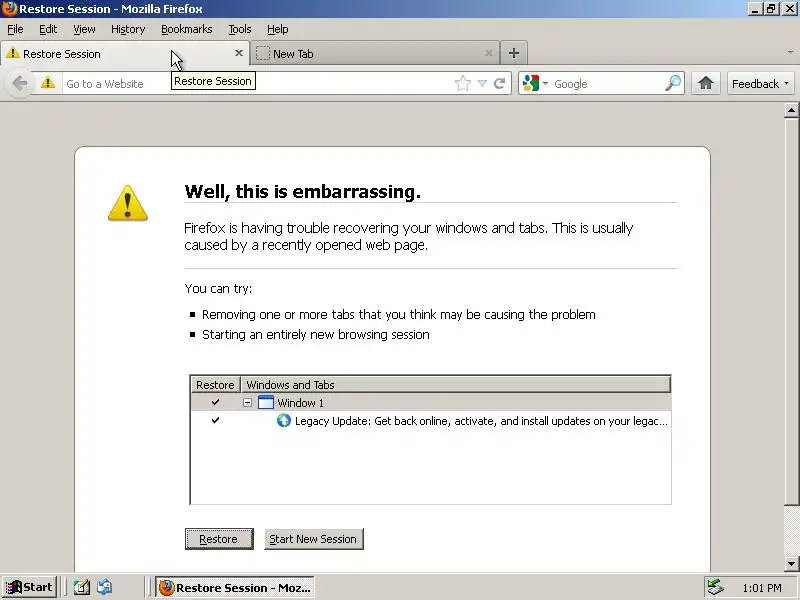The width and height of the screenshot is (800, 600).
Task: Open the search engine selector dropdown
Action: click(545, 84)
